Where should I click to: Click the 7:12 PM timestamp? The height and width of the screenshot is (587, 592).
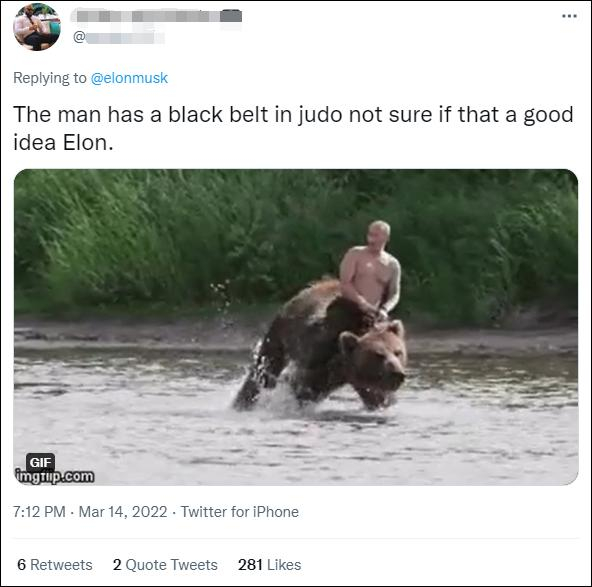[x=39, y=512]
